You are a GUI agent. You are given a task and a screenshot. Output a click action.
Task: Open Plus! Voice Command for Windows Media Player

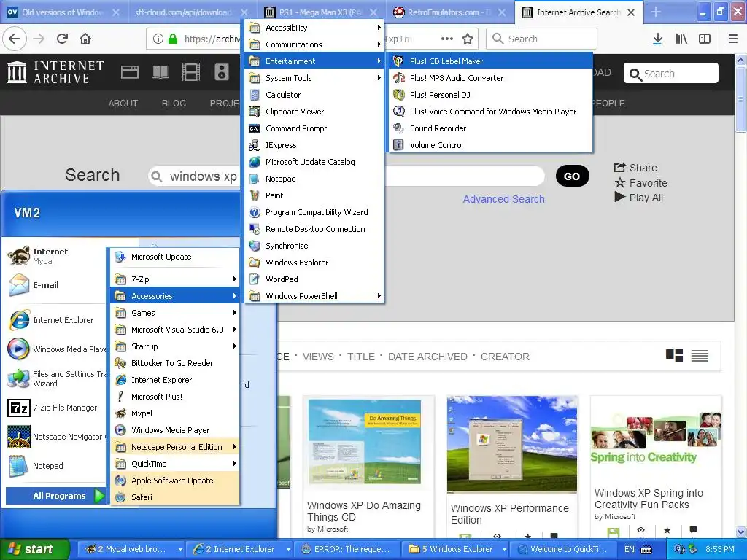click(x=490, y=112)
